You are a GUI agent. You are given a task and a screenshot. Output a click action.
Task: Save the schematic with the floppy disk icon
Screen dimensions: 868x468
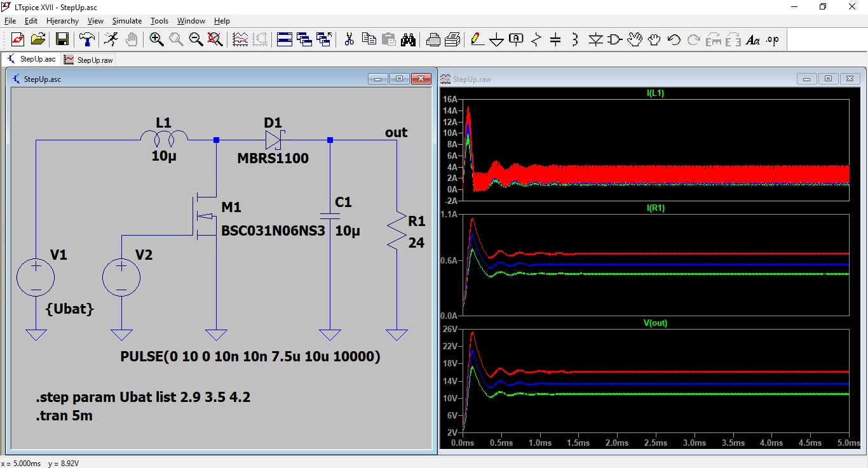[62, 39]
